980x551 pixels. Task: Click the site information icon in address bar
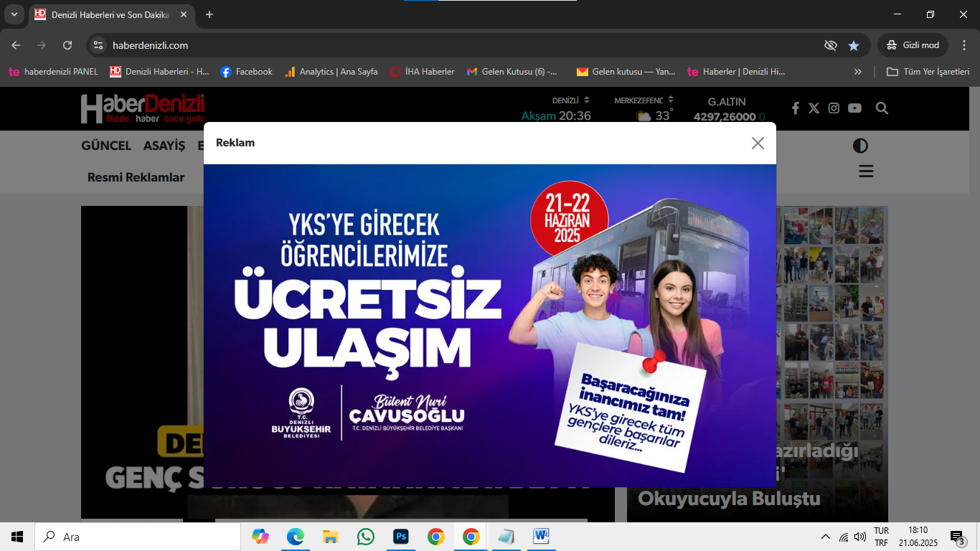[x=99, y=45]
